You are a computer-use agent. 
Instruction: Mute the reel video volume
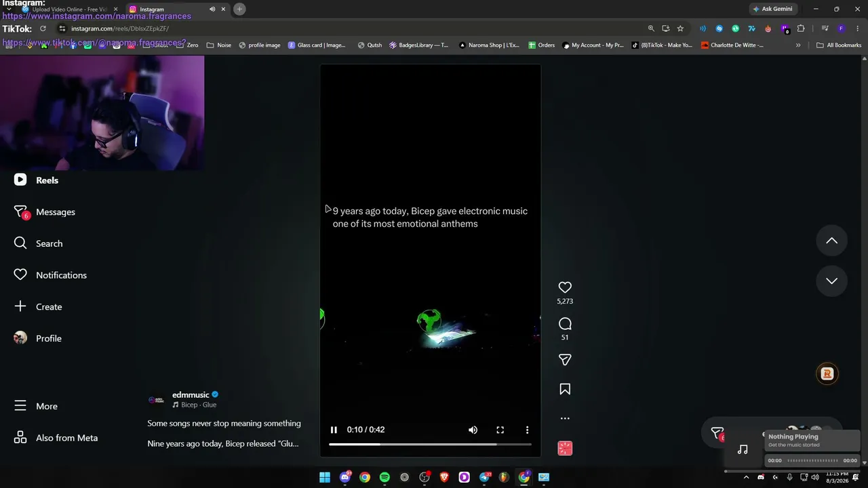click(x=473, y=430)
